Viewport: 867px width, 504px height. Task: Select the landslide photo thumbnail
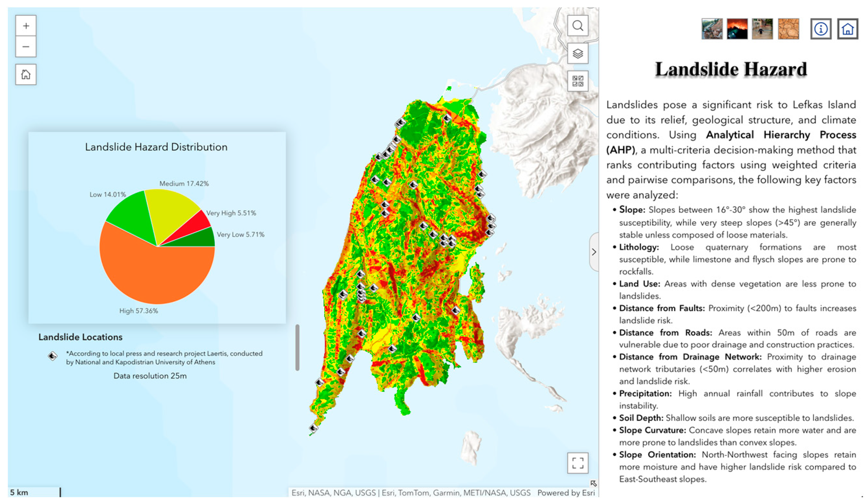pyautogui.click(x=712, y=29)
